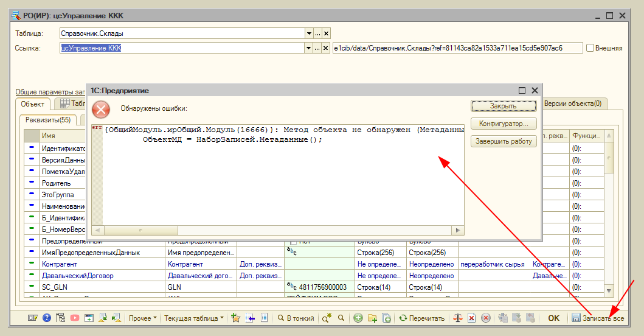
Task: Open the Таблица field dropdown arrow
Action: [309, 33]
